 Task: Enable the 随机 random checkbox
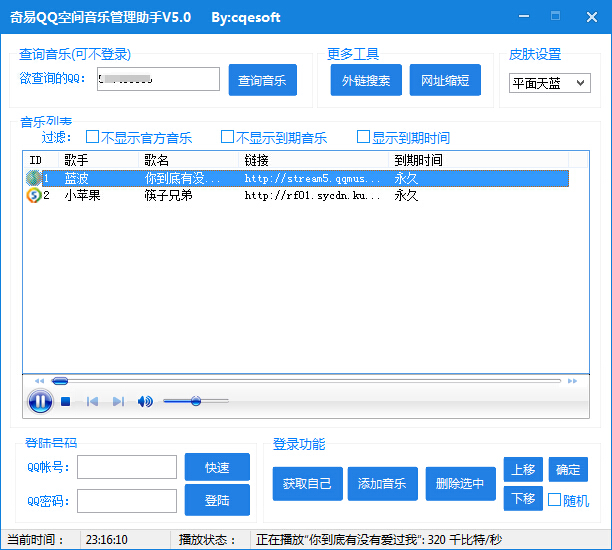point(555,500)
